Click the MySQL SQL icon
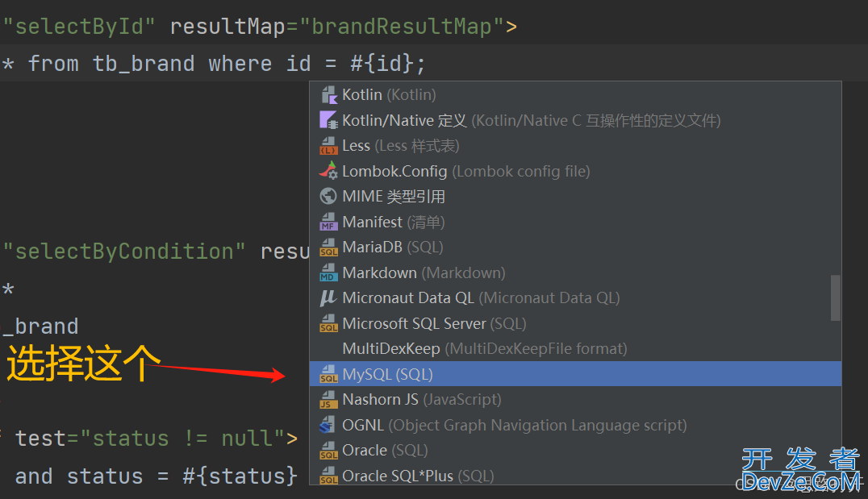868x499 pixels. point(329,375)
